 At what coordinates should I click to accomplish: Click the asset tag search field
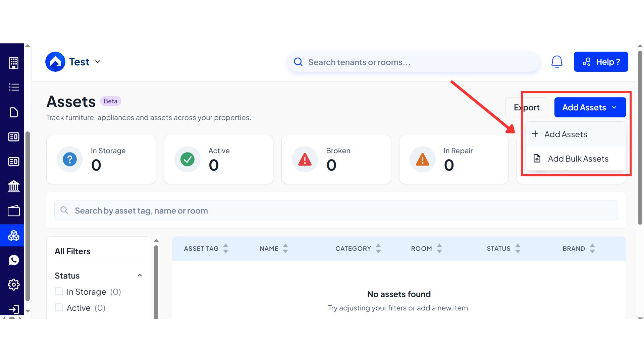click(x=335, y=210)
